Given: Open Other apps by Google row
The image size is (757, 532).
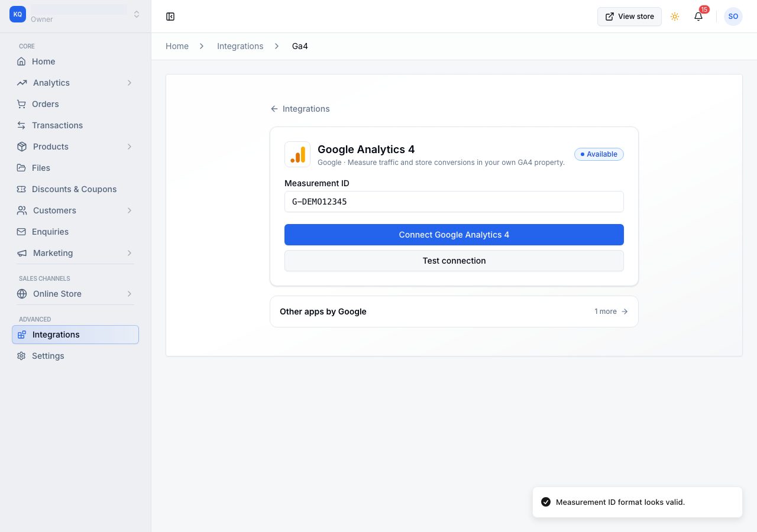Looking at the screenshot, I should coord(454,312).
